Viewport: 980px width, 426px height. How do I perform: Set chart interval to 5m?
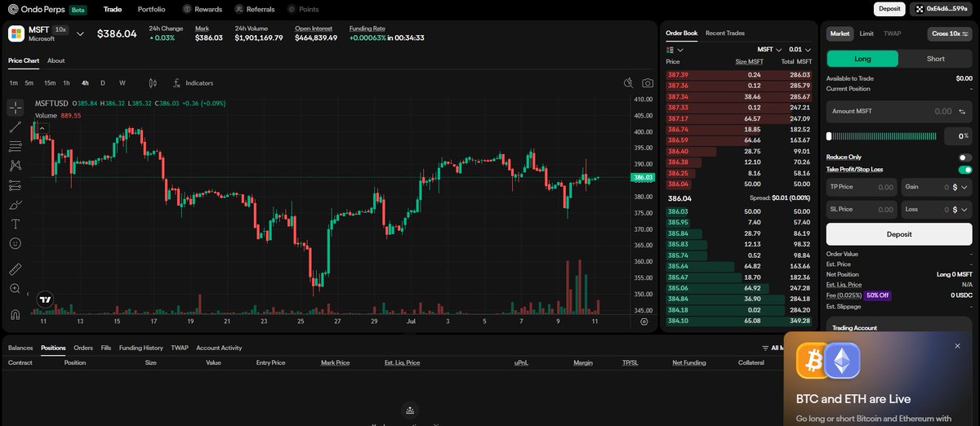(x=29, y=83)
